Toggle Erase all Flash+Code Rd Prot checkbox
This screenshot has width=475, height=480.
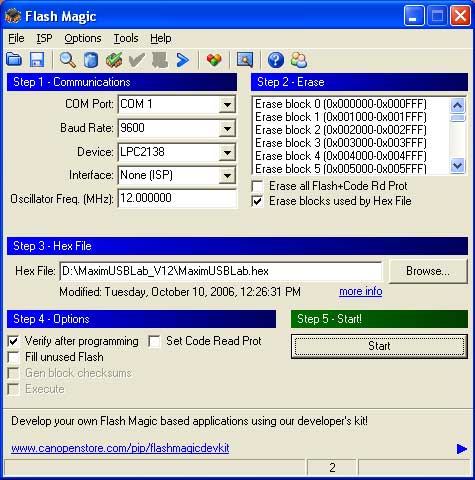[257, 186]
